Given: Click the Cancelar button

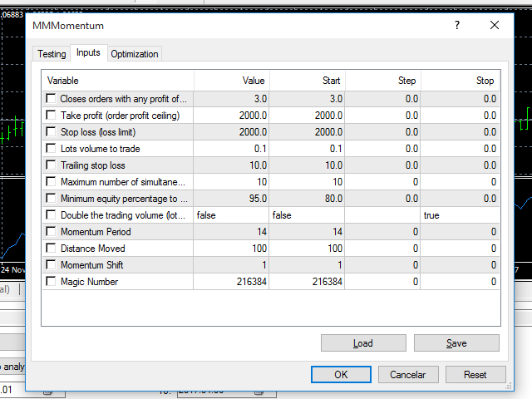Looking at the screenshot, I should tap(408, 375).
